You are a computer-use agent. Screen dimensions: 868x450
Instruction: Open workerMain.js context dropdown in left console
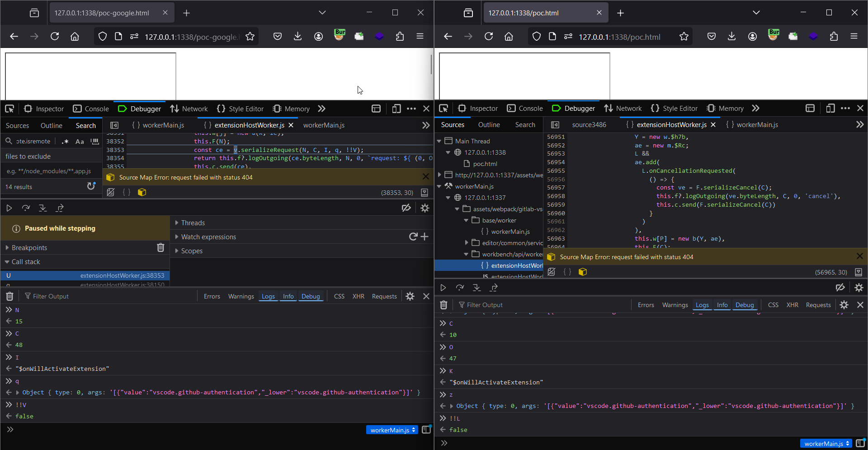(x=392, y=430)
